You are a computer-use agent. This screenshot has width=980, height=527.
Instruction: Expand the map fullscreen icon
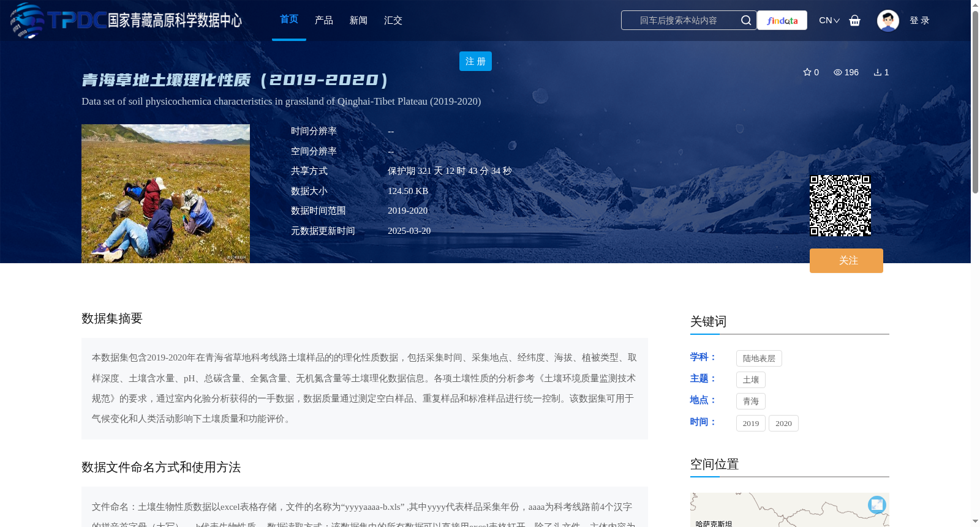pos(877,505)
